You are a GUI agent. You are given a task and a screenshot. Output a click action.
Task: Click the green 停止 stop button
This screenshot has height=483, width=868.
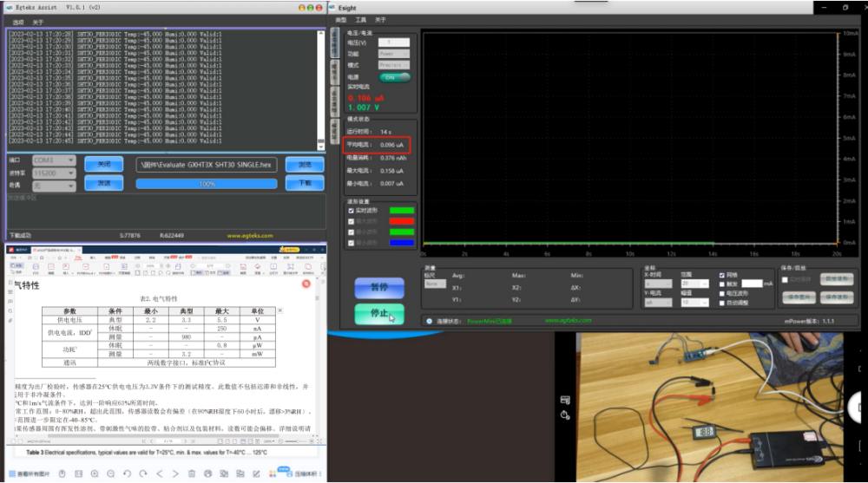point(379,313)
